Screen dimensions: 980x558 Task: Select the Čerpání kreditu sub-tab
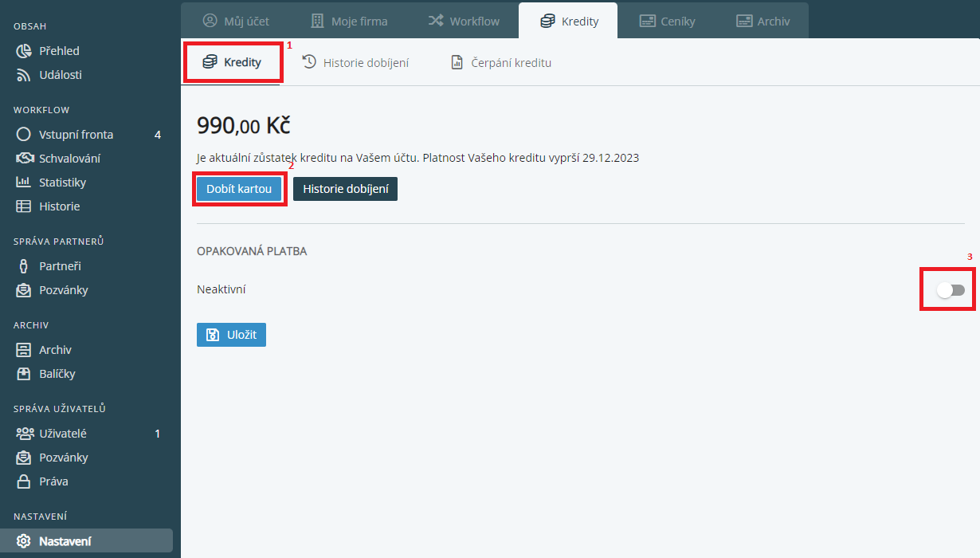[501, 62]
